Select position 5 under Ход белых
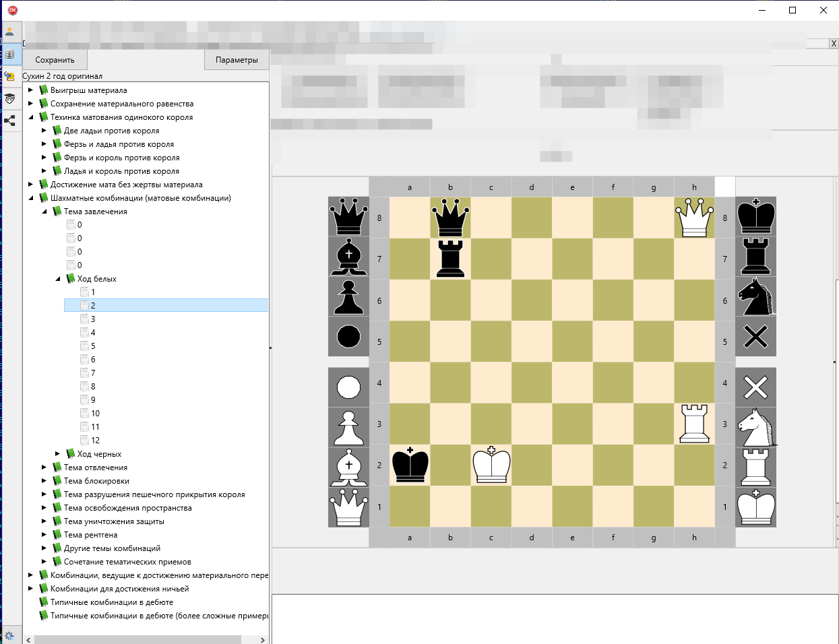The height and width of the screenshot is (644, 839). pyautogui.click(x=93, y=346)
